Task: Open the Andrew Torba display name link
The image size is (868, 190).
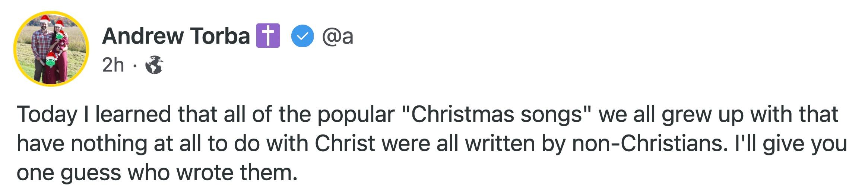Action: [175, 36]
